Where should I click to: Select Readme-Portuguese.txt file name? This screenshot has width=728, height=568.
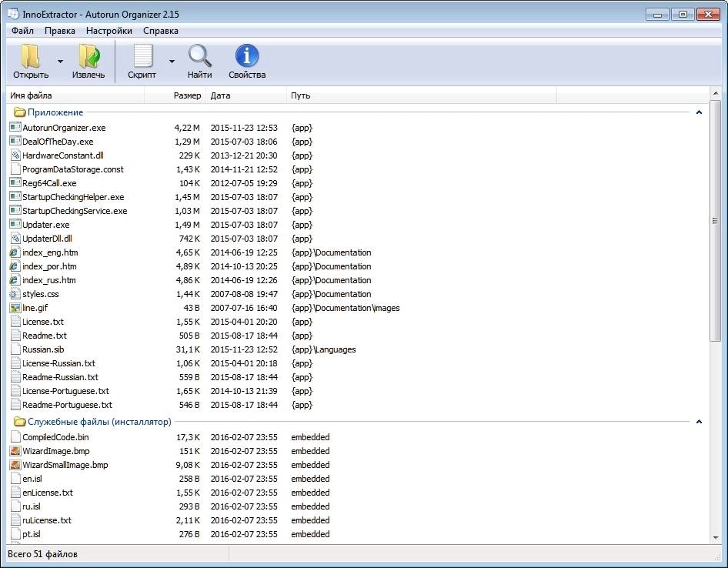click(x=67, y=405)
